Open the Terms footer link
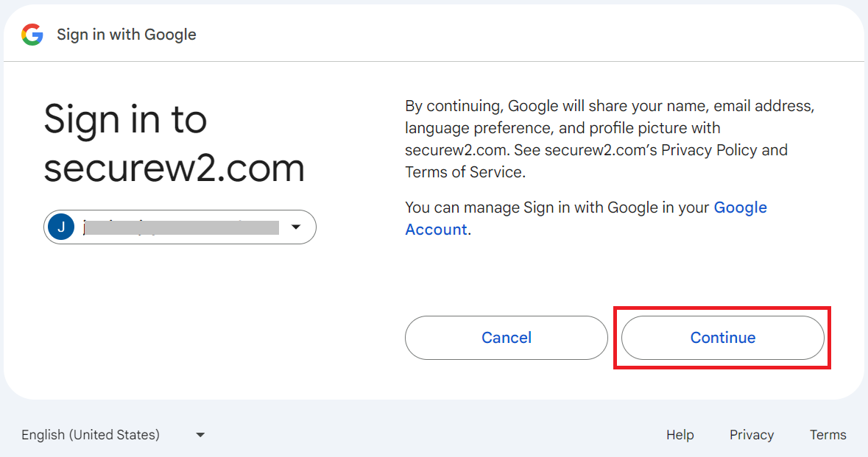868x457 pixels. pyautogui.click(x=828, y=435)
